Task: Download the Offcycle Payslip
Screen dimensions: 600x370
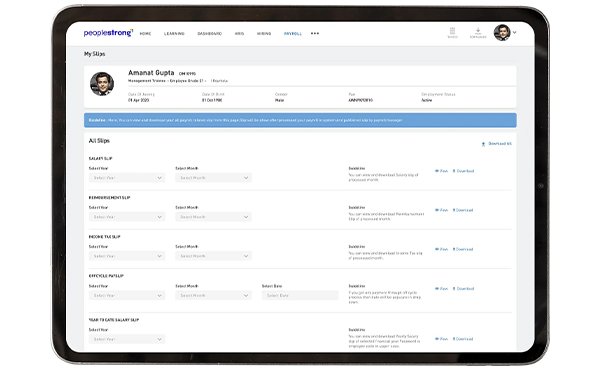Action: tap(463, 289)
